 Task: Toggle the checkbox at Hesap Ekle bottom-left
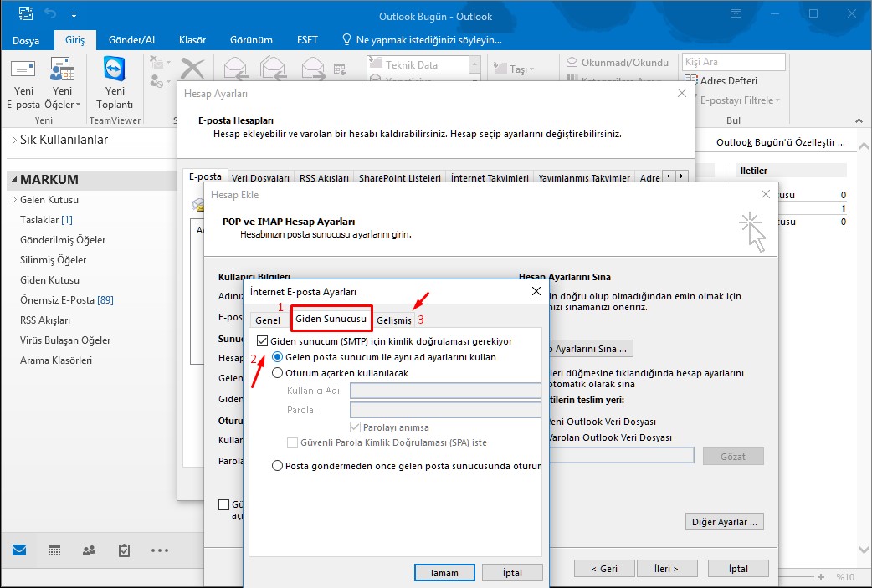(x=223, y=504)
